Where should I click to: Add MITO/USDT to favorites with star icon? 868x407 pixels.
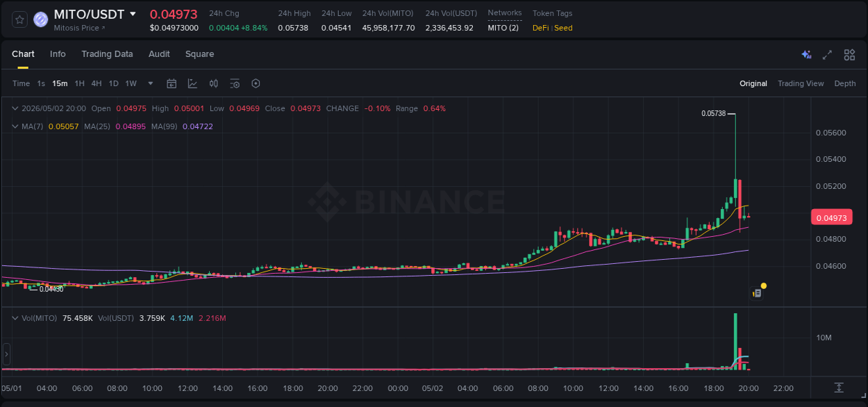pyautogui.click(x=20, y=19)
